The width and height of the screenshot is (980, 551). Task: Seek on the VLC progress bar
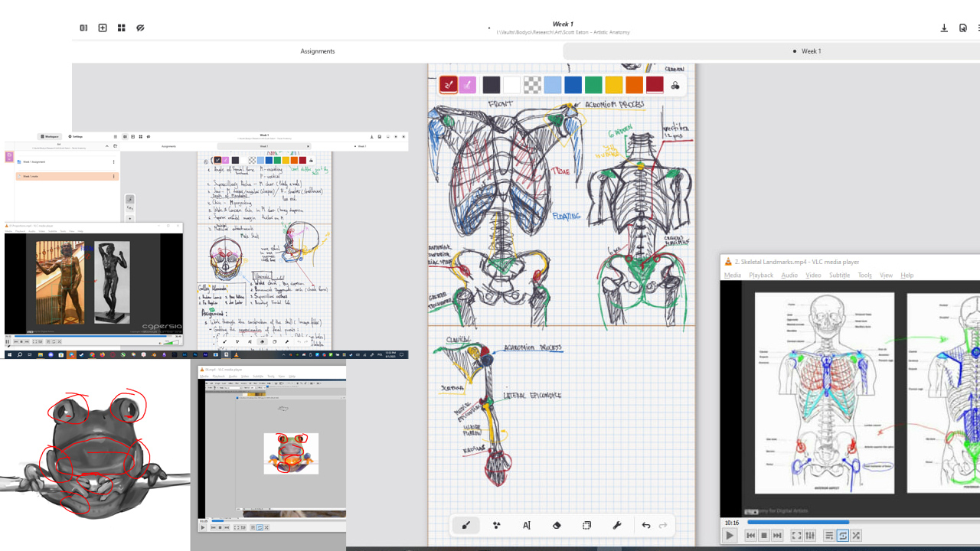(864, 523)
